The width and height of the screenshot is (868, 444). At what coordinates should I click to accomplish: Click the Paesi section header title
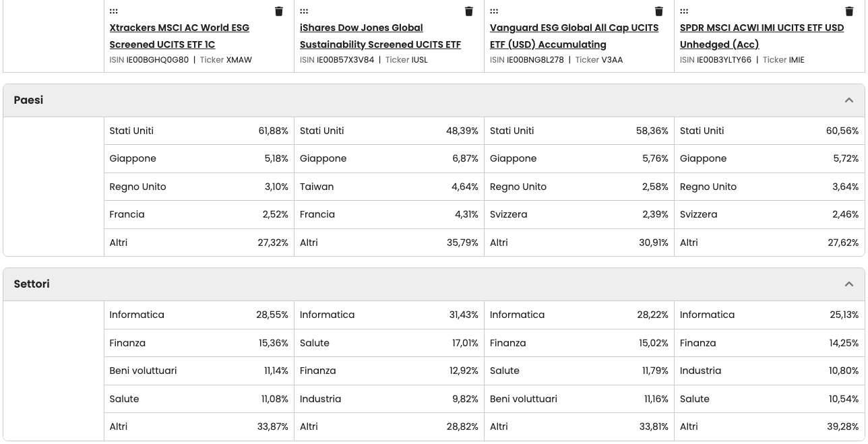tap(28, 100)
